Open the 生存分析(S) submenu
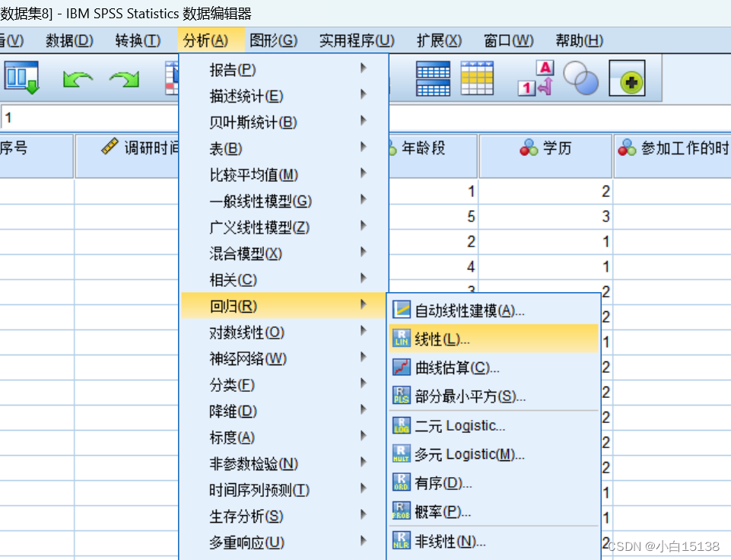The width and height of the screenshot is (731, 560). click(x=284, y=516)
